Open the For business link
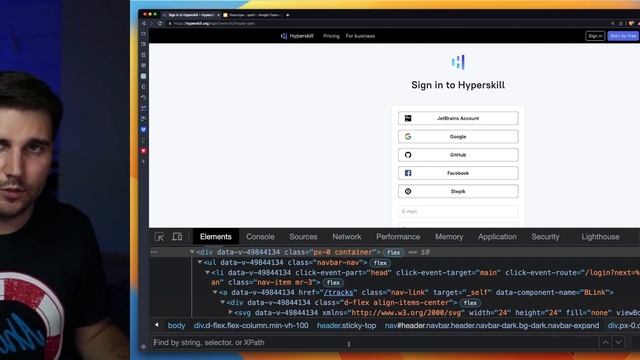 tap(360, 36)
